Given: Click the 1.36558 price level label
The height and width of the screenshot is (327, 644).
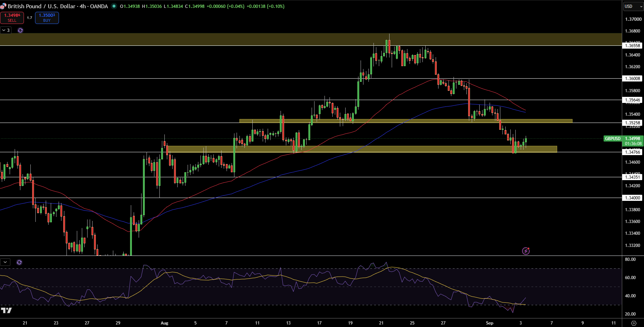Looking at the screenshot, I should pos(633,45).
